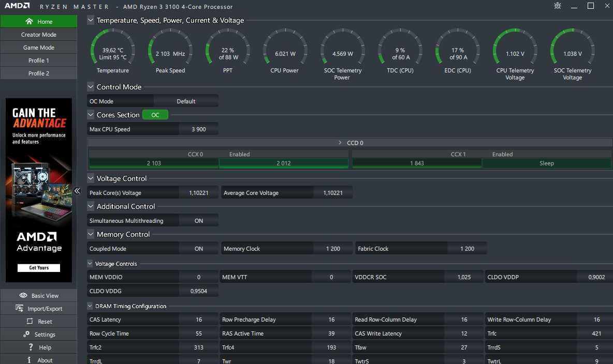
Task: Toggle Coupled Mode ON value
Action: click(199, 248)
